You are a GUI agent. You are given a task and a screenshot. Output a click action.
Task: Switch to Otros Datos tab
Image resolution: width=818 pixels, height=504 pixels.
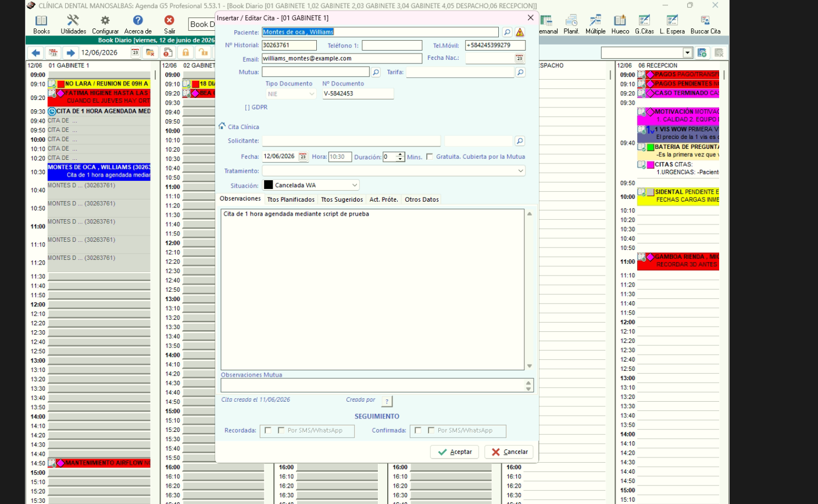(x=421, y=199)
